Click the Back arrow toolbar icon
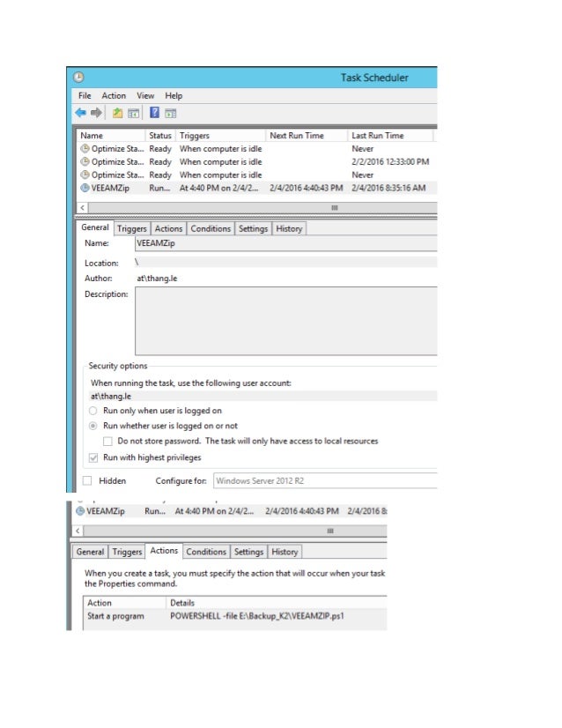Image resolution: width=562 pixels, height=728 pixels. tap(81, 113)
